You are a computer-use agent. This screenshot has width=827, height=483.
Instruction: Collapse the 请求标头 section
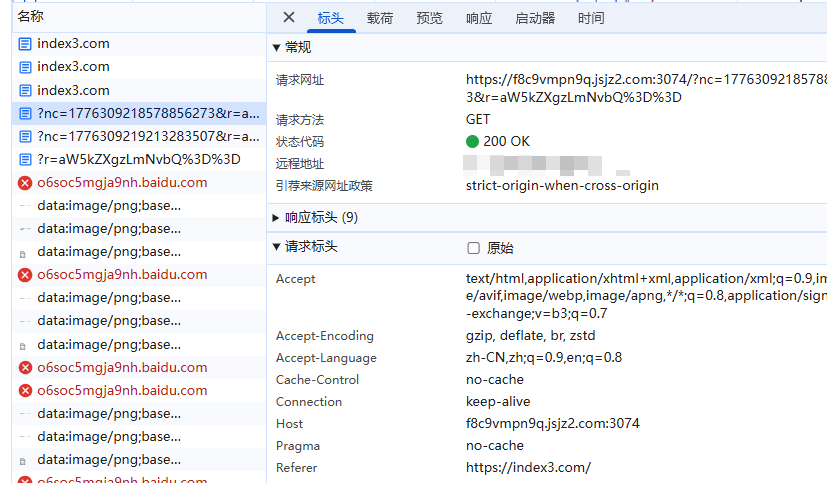click(277, 247)
